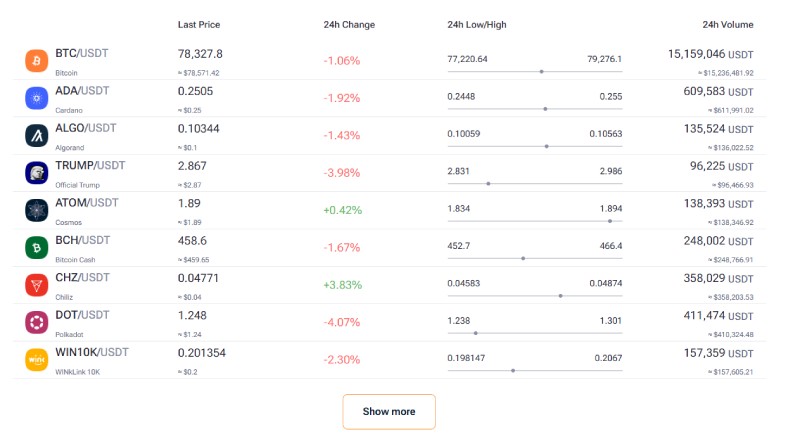This screenshot has width=800, height=439.
Task: Open the BTC/USDT trading pair
Action: point(82,53)
